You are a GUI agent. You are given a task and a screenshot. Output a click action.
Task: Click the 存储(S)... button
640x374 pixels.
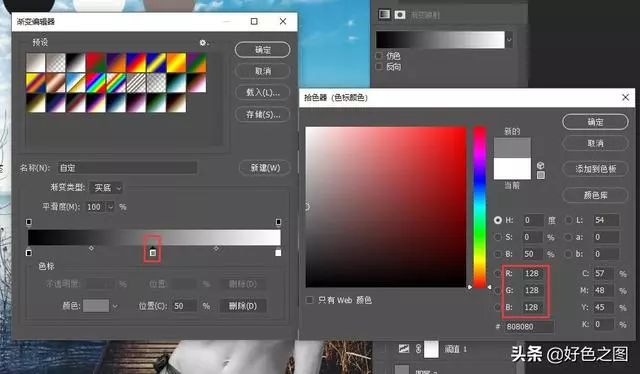[x=262, y=114]
